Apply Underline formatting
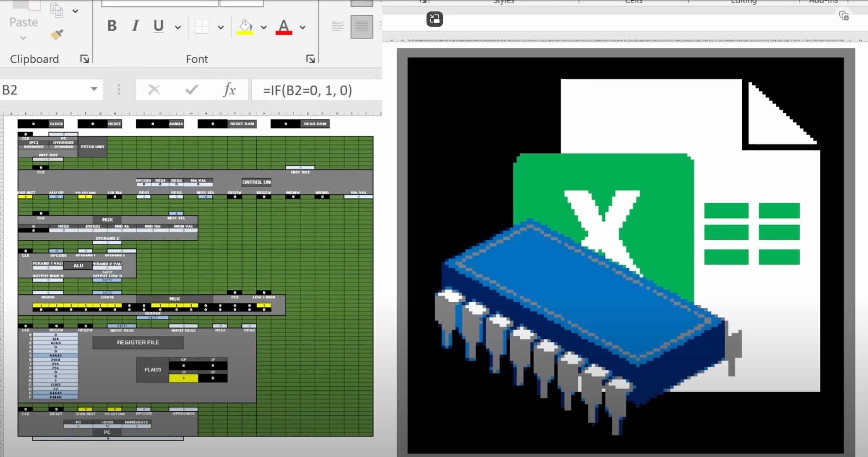Screen dimensions: 868x457 (x=159, y=26)
